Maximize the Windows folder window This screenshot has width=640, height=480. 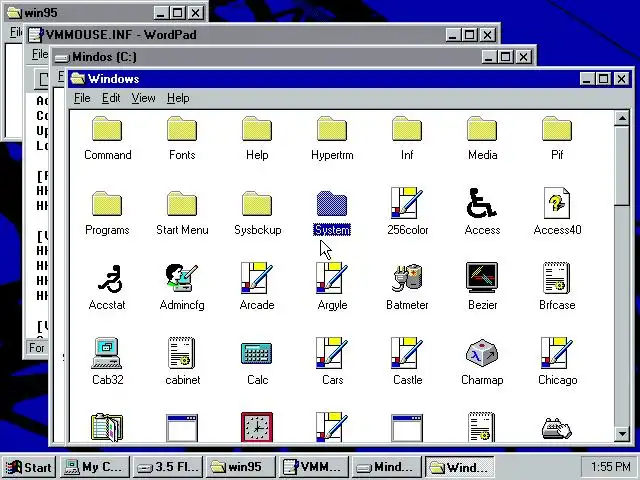(x=604, y=78)
